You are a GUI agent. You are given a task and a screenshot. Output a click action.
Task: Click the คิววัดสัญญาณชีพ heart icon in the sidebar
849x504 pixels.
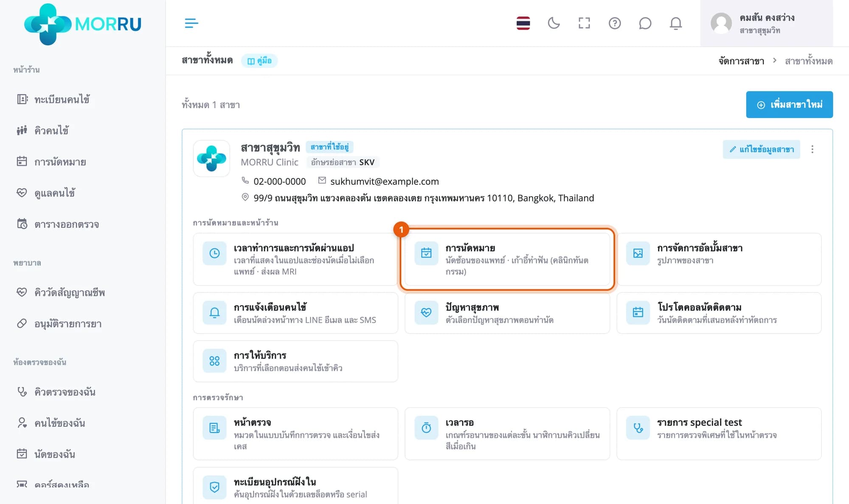[x=22, y=292]
